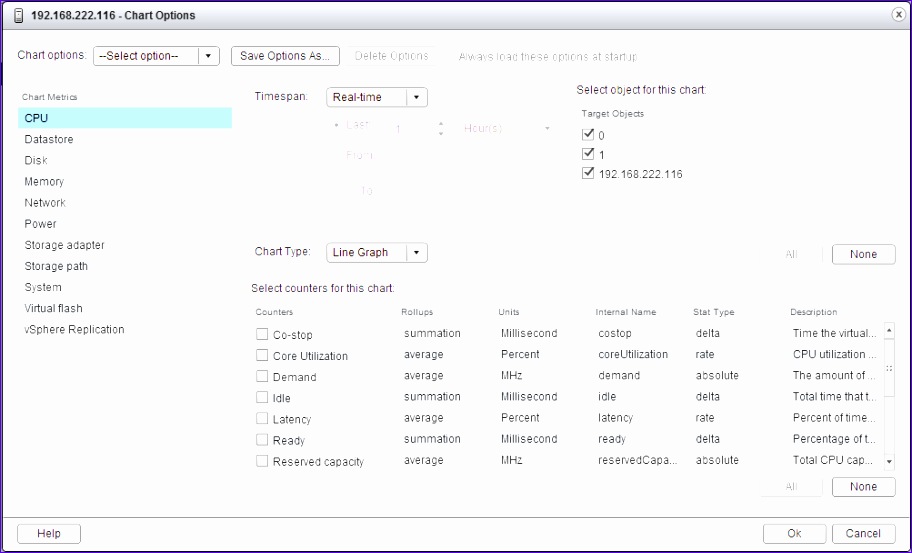Viewport: 912px width, 553px height.
Task: Sort by Internal Name column header
Action: pyautogui.click(x=626, y=312)
